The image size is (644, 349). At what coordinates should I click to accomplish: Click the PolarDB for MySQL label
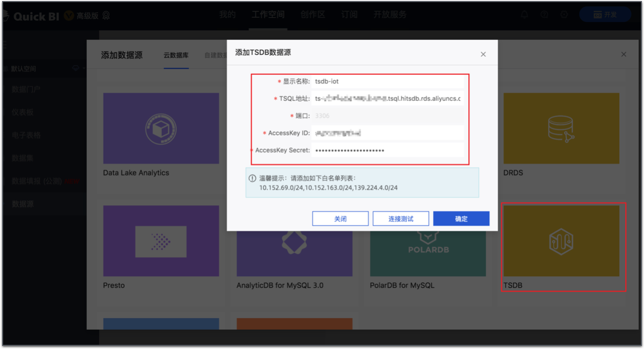coord(402,286)
